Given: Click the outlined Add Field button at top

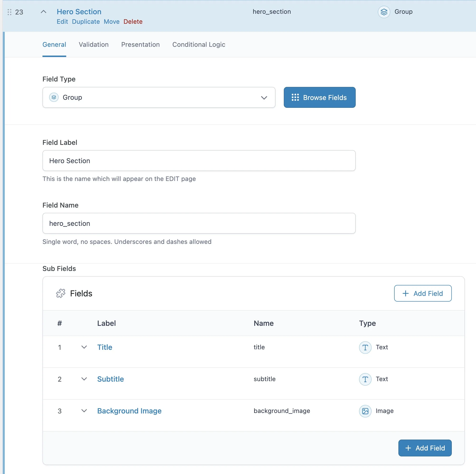Looking at the screenshot, I should click(423, 293).
